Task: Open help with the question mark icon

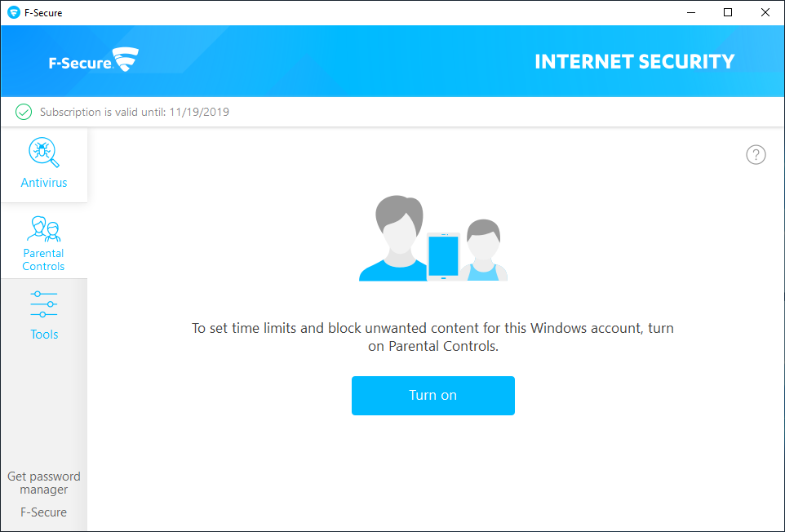Action: pyautogui.click(x=756, y=154)
